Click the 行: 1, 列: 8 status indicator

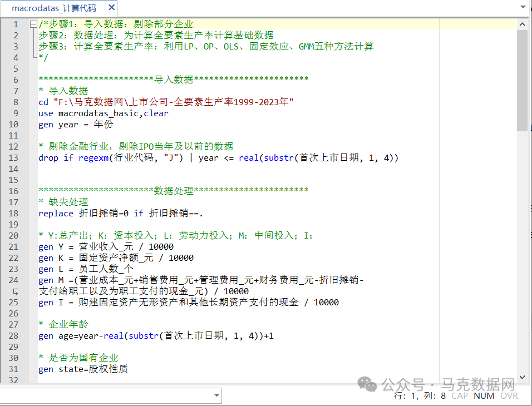(420, 396)
